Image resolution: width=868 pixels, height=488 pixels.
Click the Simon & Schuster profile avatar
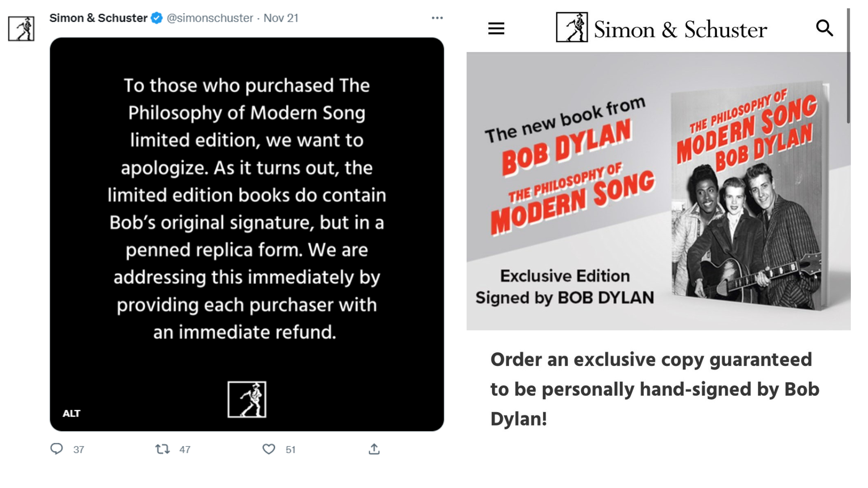point(21,28)
